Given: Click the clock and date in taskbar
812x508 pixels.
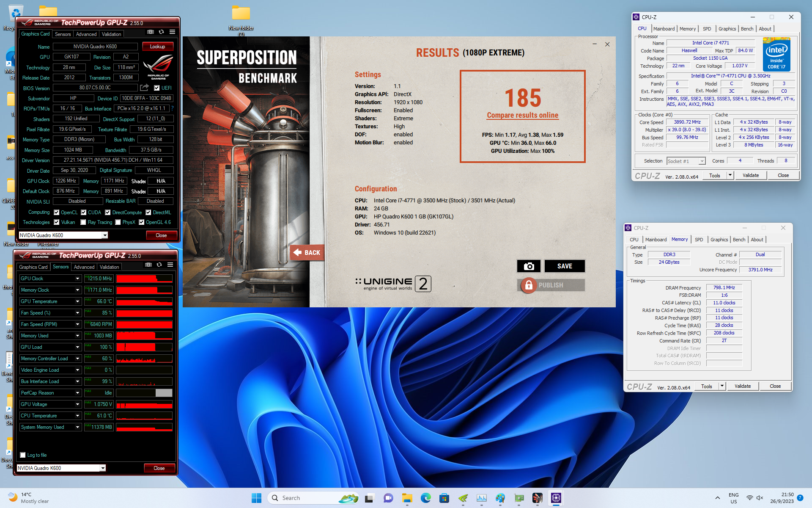Looking at the screenshot, I should click(782, 498).
